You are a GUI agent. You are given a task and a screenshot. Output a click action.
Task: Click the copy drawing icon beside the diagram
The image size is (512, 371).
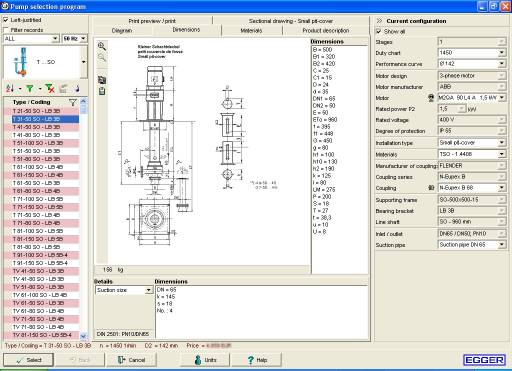[x=102, y=80]
